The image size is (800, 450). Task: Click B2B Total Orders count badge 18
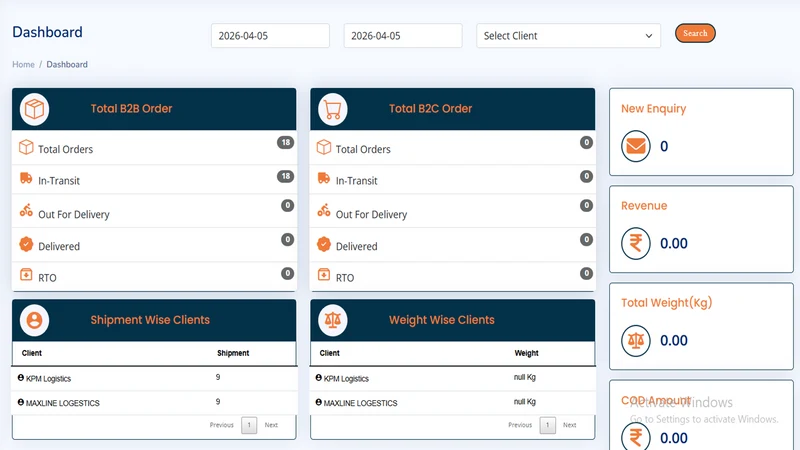(x=286, y=142)
